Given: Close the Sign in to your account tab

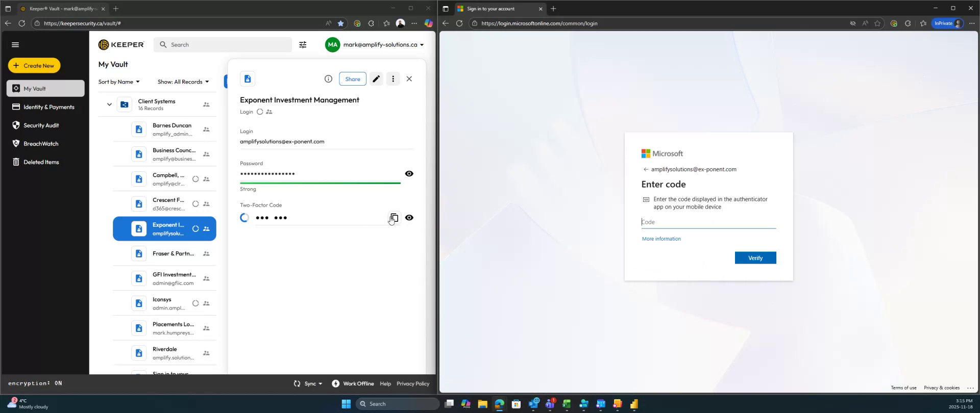Looking at the screenshot, I should [x=541, y=9].
